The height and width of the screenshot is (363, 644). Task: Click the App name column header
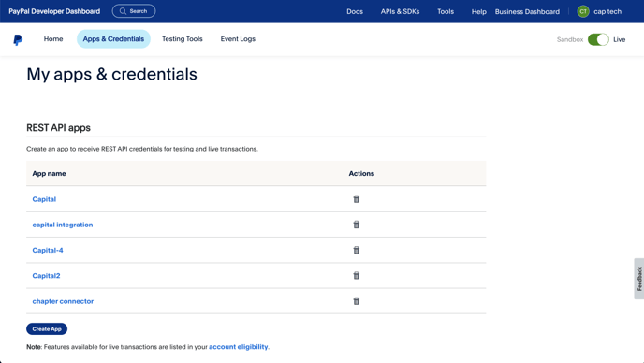tap(49, 173)
